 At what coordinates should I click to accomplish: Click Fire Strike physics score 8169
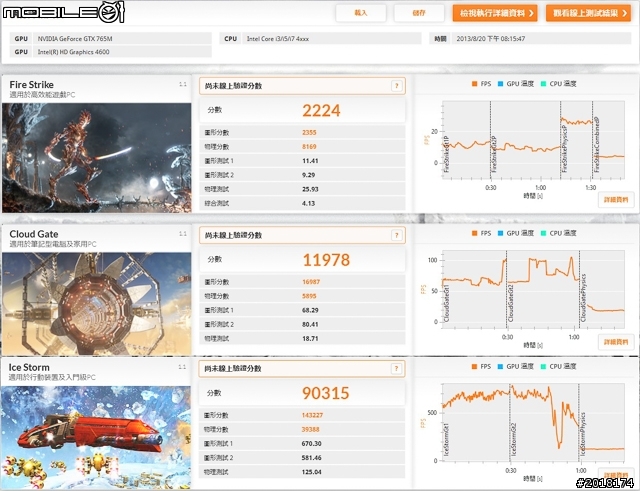pos(309,147)
